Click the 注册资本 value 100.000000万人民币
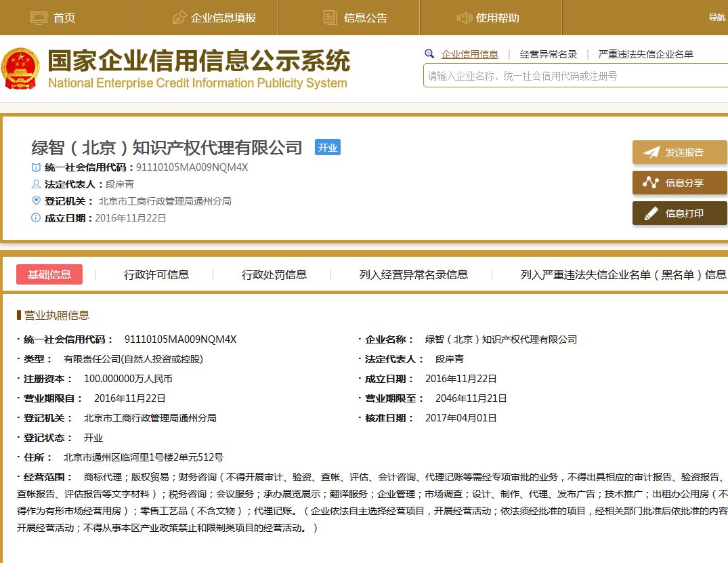Viewport: 728px width, 563px height. (128, 379)
